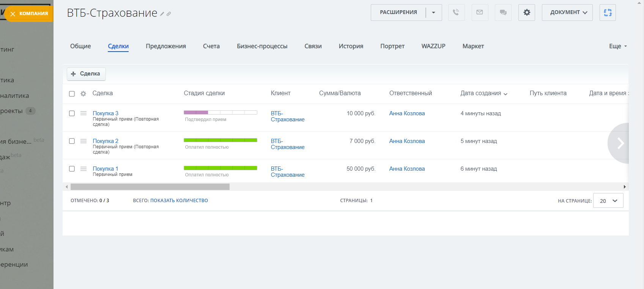
Task: Open the Покупка 1 deal link
Action: click(105, 169)
